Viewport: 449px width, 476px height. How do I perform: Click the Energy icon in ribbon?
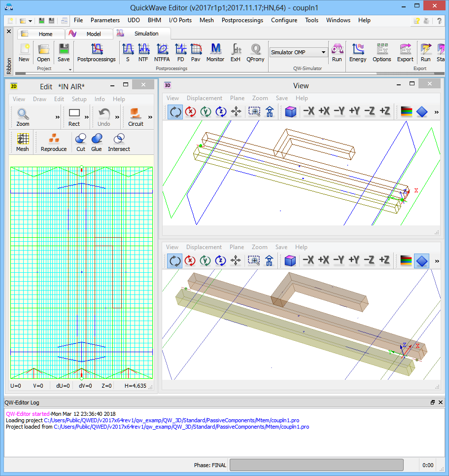click(x=357, y=52)
